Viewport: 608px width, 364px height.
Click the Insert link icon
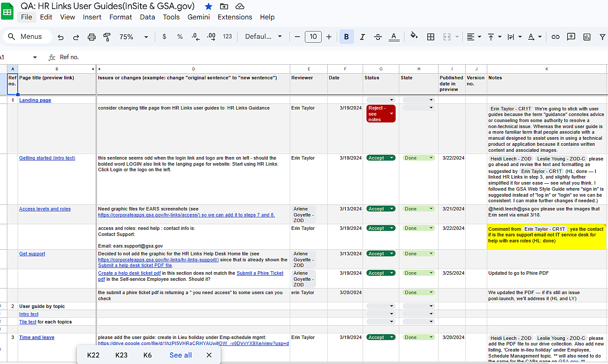(x=555, y=37)
